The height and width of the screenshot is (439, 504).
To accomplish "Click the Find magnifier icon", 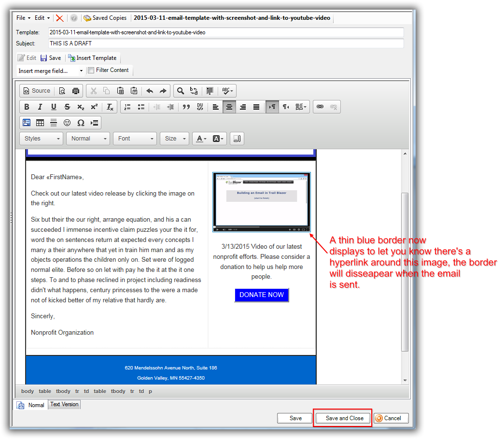I will (x=180, y=91).
